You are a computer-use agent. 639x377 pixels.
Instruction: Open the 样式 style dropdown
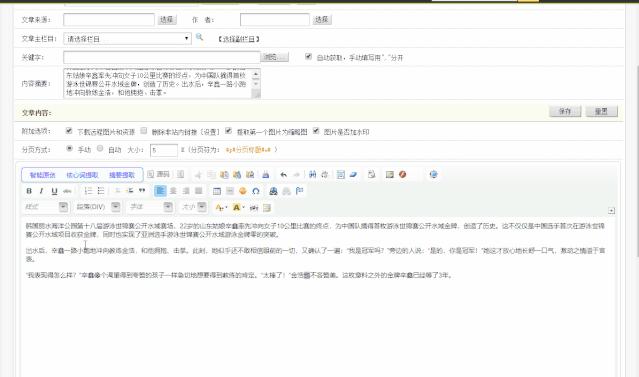click(46, 207)
